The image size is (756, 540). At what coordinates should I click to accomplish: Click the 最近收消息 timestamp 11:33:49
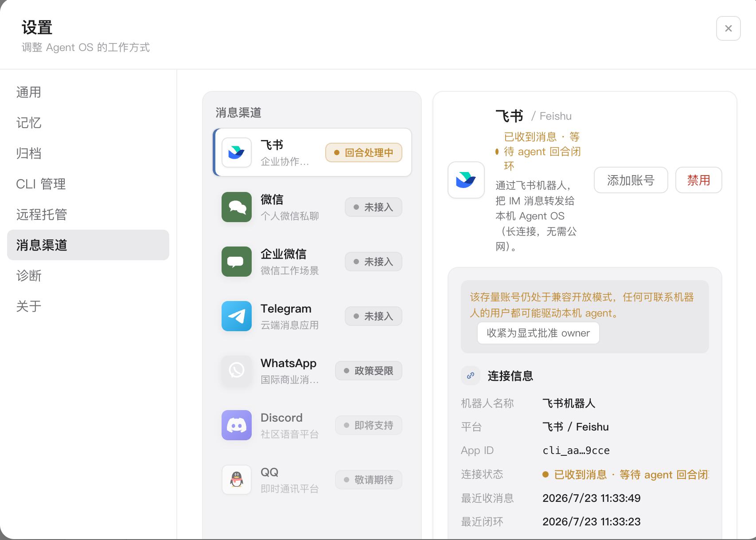[x=592, y=498]
